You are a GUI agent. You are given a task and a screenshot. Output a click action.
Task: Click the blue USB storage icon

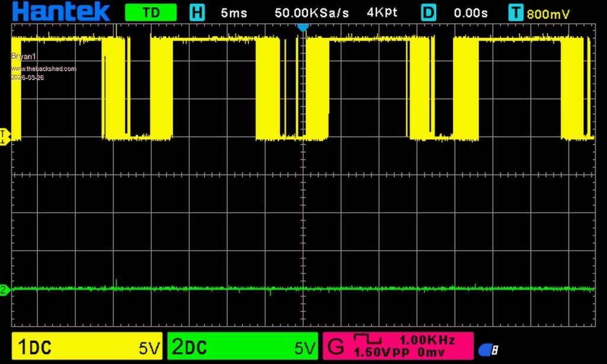point(488,350)
